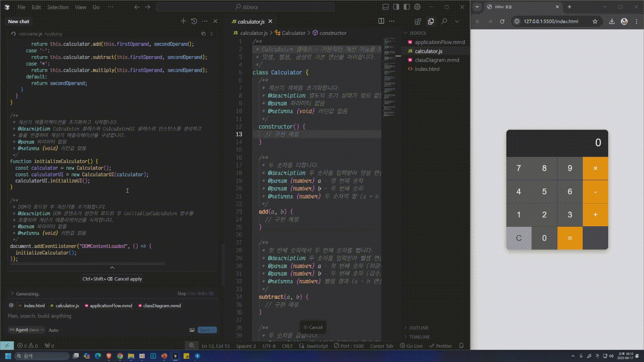Go back with the editor navigation arrow
The height and width of the screenshot is (362, 644).
click(x=137, y=7)
